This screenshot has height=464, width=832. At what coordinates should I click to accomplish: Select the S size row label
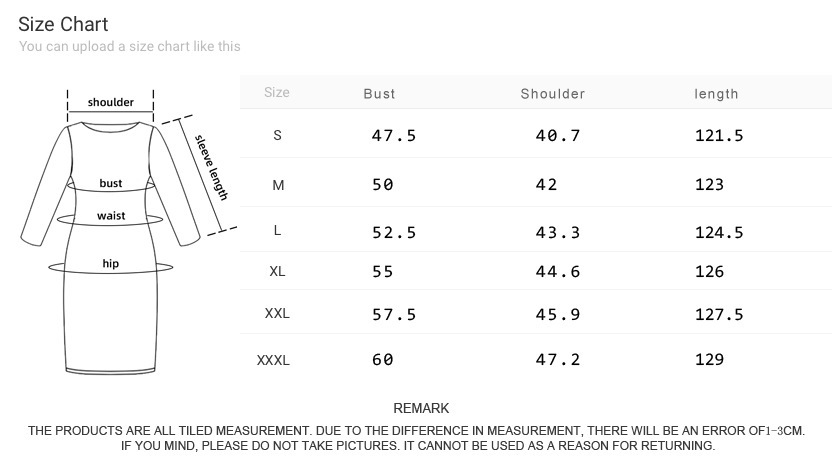(x=277, y=135)
